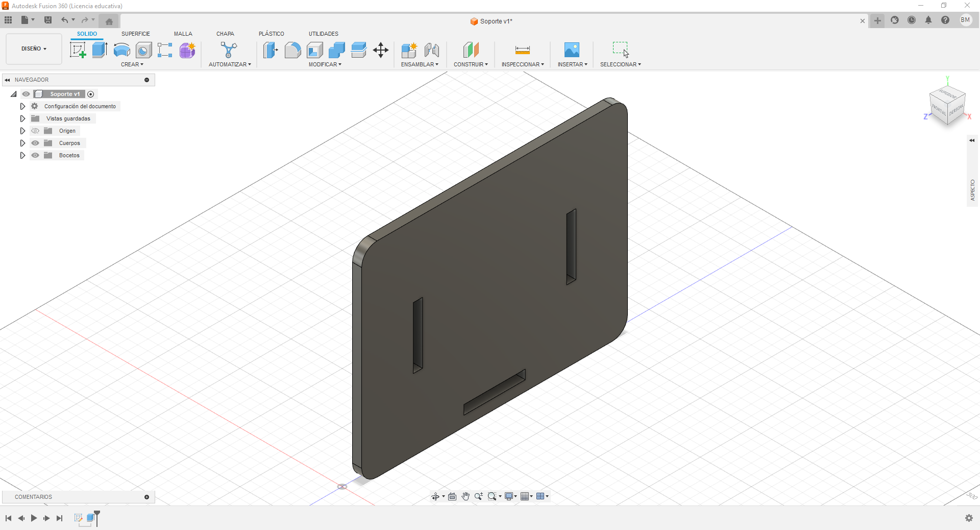980x530 pixels.
Task: Click the Extrude tool icon
Action: click(x=100, y=50)
